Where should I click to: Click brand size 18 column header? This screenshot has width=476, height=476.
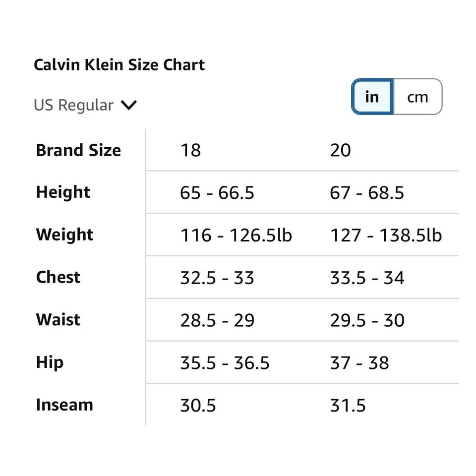tap(190, 150)
